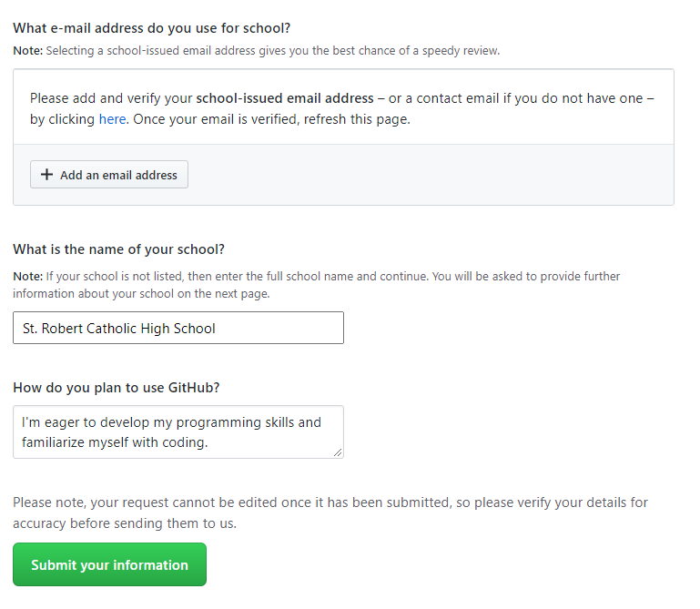Select the "What e-mail address" heading
The image size is (700, 609).
pos(152,28)
